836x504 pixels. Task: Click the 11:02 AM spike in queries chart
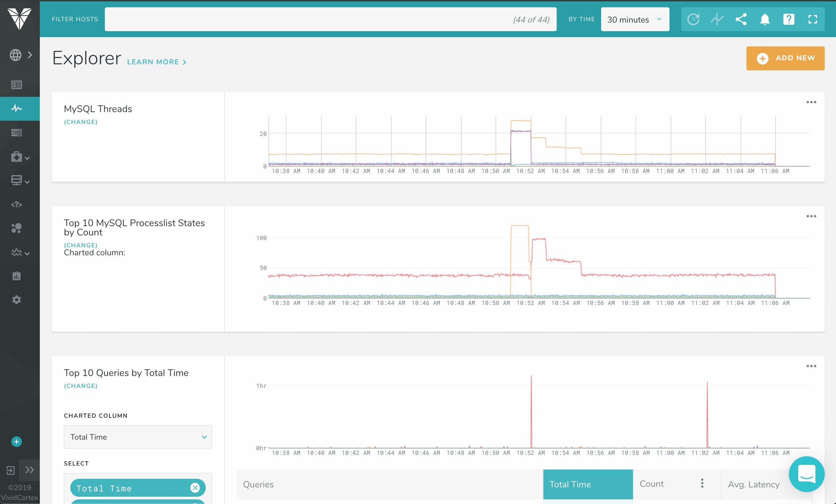(707, 414)
